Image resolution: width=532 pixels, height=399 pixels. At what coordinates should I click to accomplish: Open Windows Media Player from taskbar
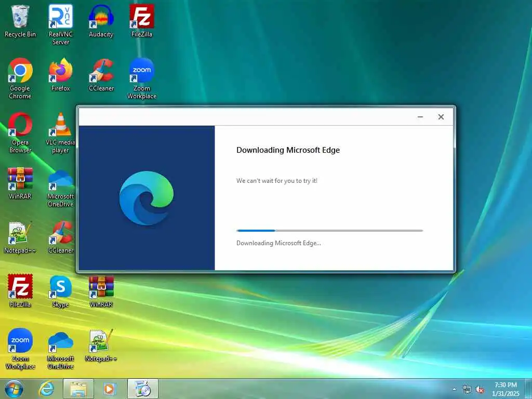pos(109,389)
